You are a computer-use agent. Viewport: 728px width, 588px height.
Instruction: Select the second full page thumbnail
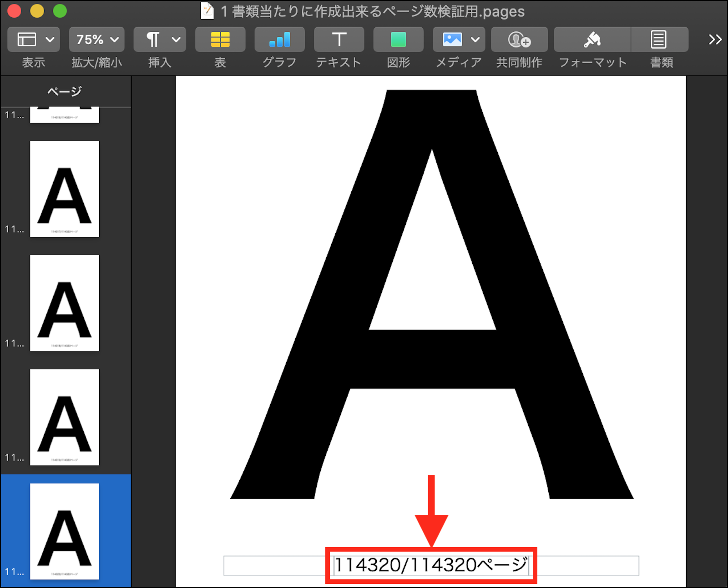coord(65,303)
